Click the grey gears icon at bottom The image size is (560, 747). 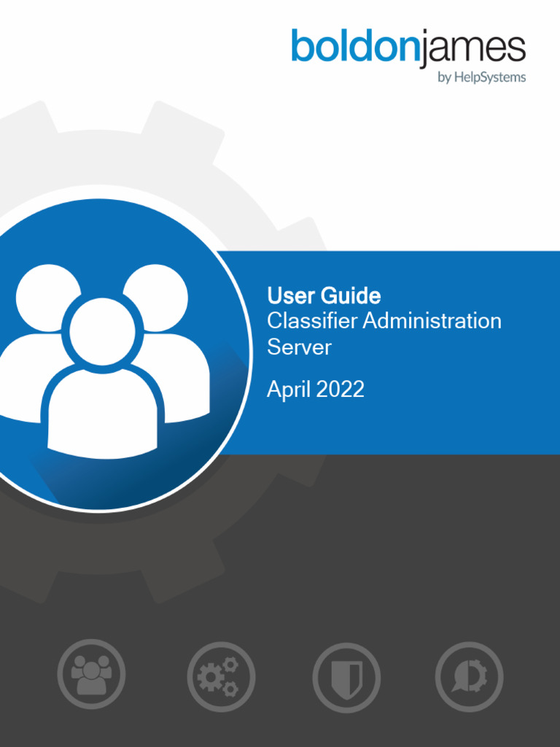221,676
